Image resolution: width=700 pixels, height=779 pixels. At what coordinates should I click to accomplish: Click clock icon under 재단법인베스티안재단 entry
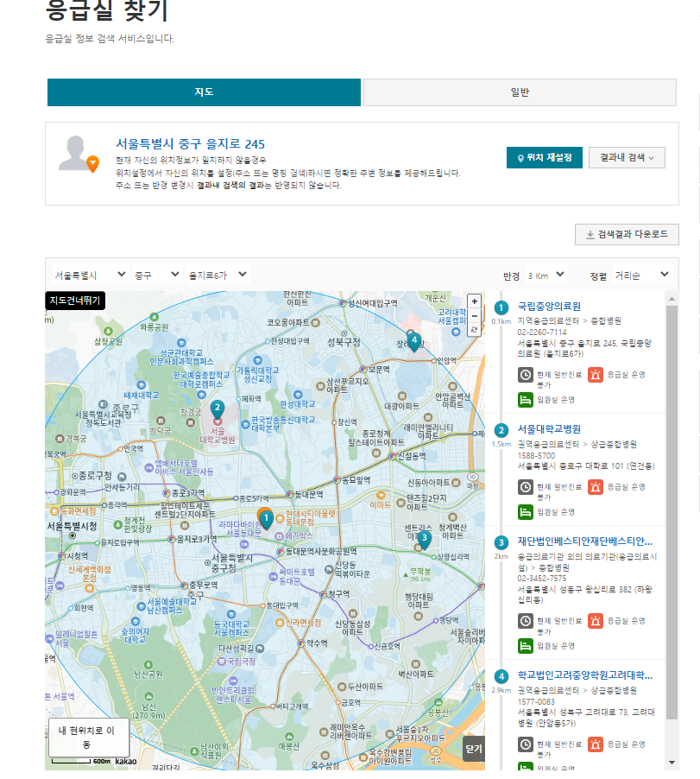tap(526, 620)
